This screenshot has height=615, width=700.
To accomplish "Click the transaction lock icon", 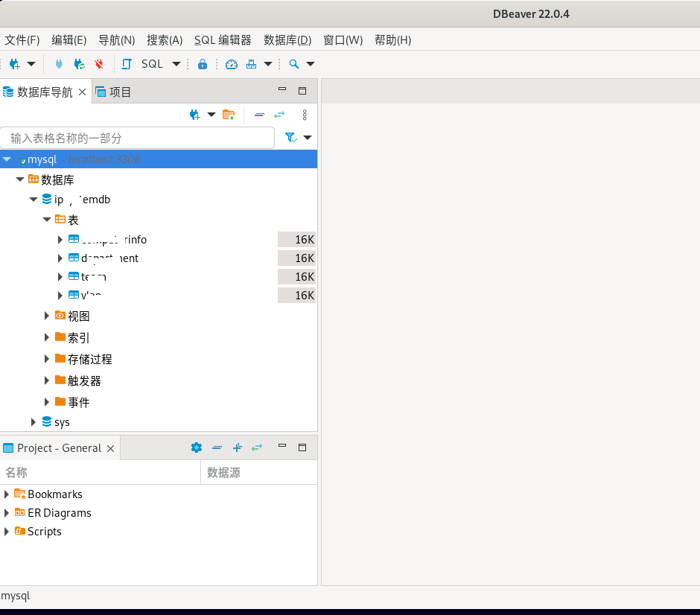I will point(203,64).
